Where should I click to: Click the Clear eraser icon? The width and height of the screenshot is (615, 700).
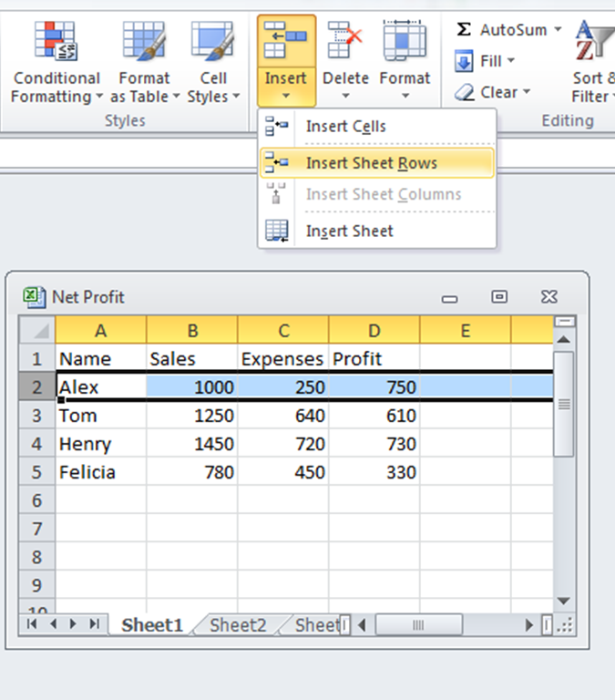[465, 92]
